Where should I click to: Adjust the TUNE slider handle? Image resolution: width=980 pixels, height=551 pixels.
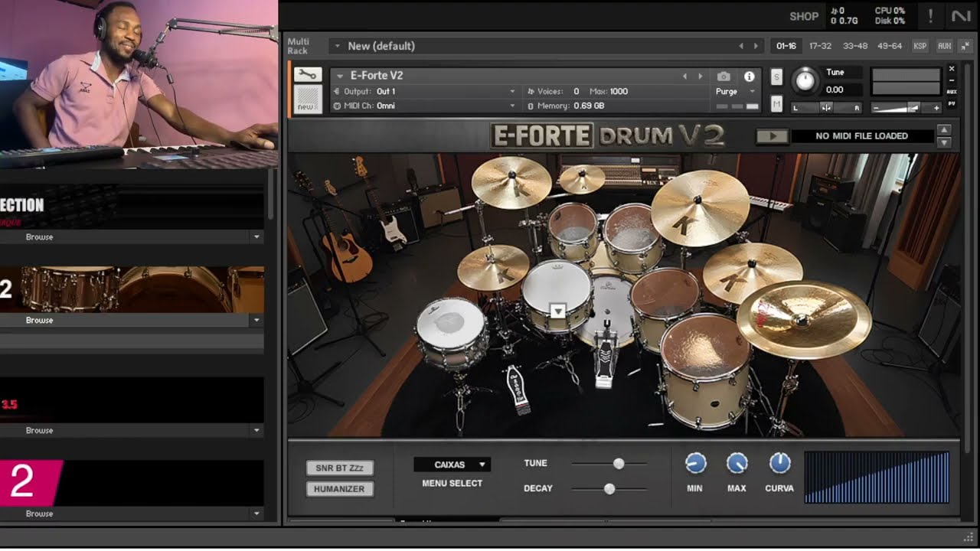pos(619,463)
